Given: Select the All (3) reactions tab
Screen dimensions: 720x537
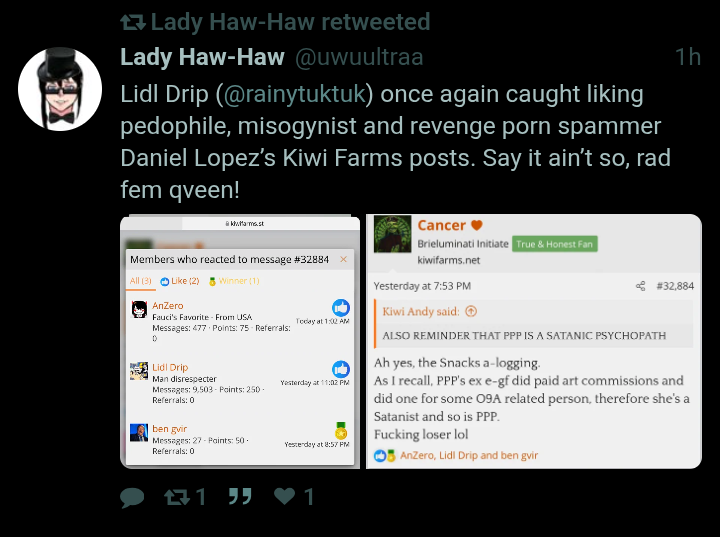Looking at the screenshot, I should tap(141, 281).
